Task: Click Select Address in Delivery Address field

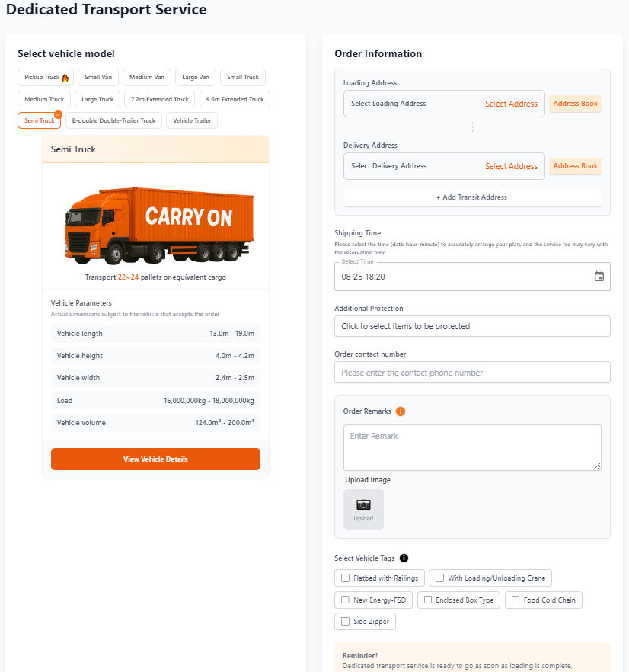Action: 511,165
